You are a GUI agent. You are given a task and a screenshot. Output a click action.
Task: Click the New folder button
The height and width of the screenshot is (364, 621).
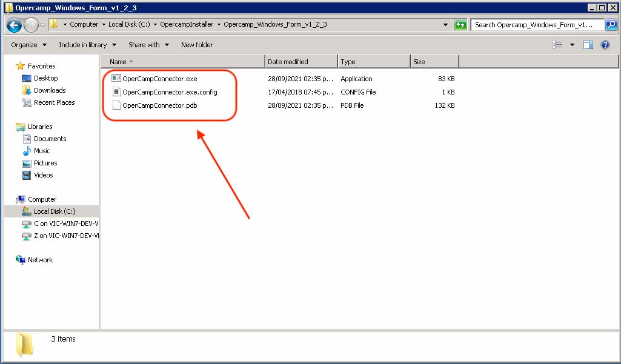click(x=196, y=44)
